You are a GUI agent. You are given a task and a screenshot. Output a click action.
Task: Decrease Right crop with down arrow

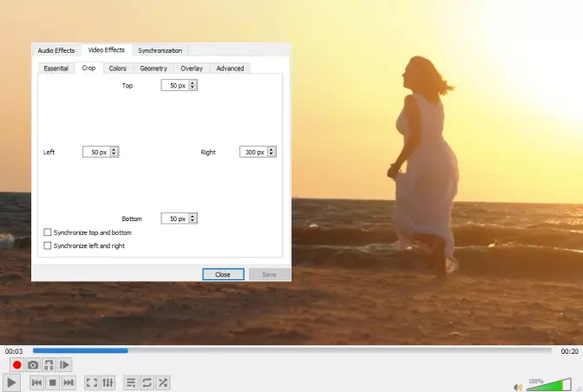(271, 154)
